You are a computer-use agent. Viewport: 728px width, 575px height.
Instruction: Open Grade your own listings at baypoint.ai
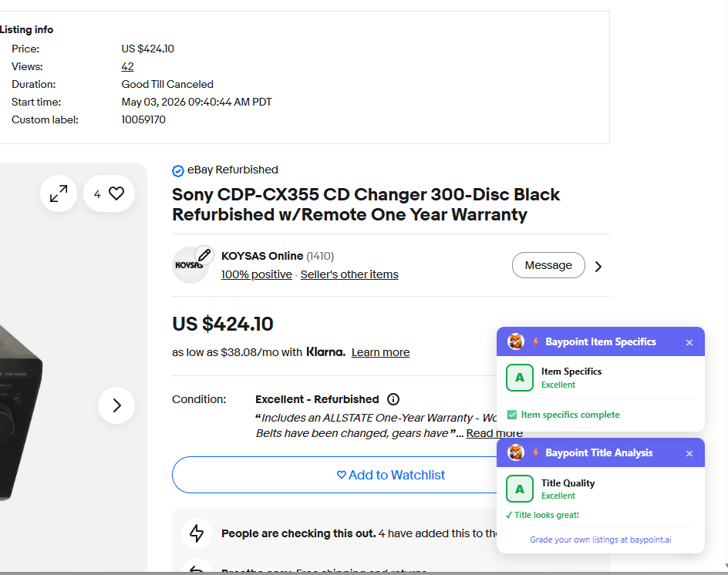(x=600, y=540)
